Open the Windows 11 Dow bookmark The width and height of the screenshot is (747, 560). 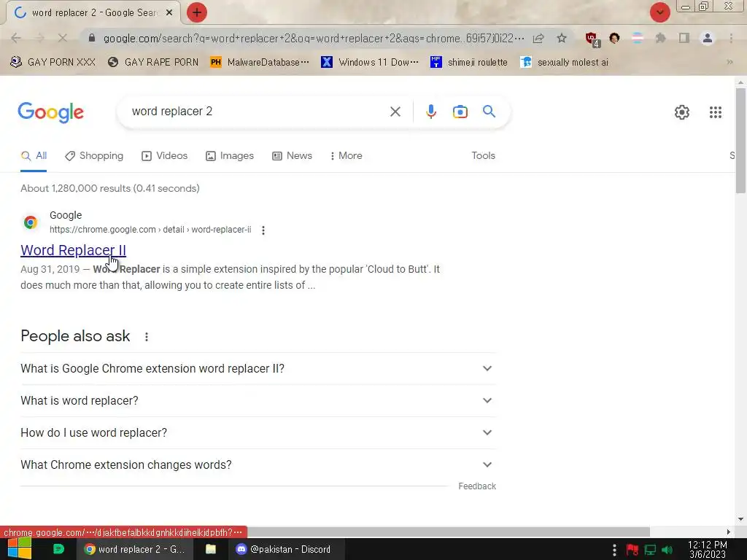(370, 63)
